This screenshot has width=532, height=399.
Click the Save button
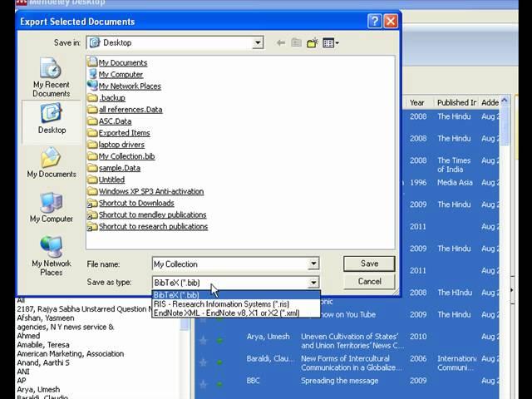pos(369,264)
